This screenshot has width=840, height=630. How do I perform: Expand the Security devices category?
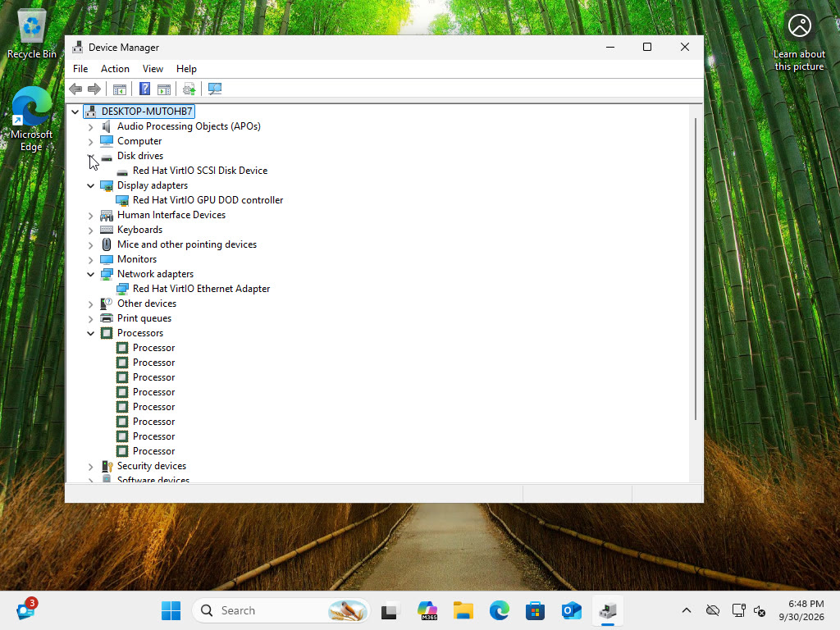pyautogui.click(x=90, y=466)
